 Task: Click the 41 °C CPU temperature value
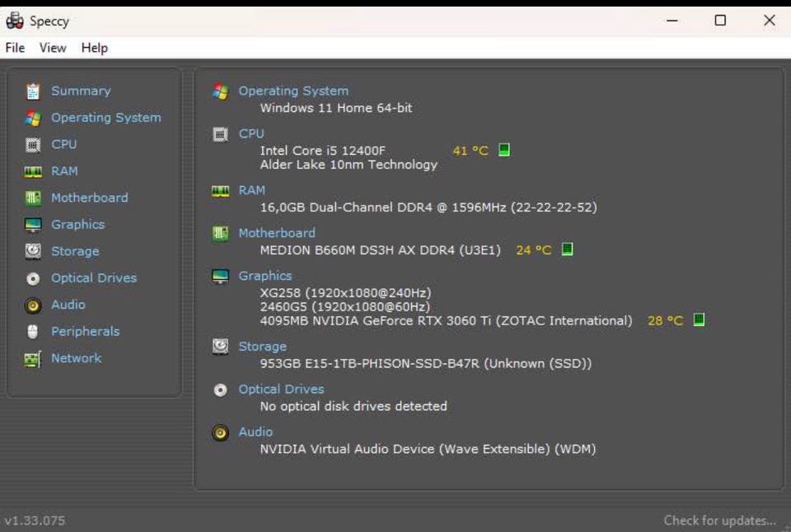tap(470, 151)
